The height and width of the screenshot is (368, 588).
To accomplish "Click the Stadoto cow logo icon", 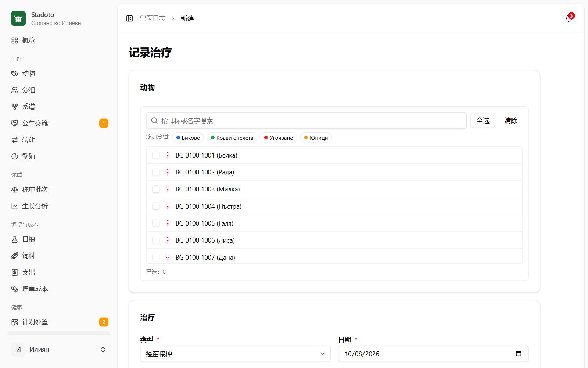I will pos(18,18).
